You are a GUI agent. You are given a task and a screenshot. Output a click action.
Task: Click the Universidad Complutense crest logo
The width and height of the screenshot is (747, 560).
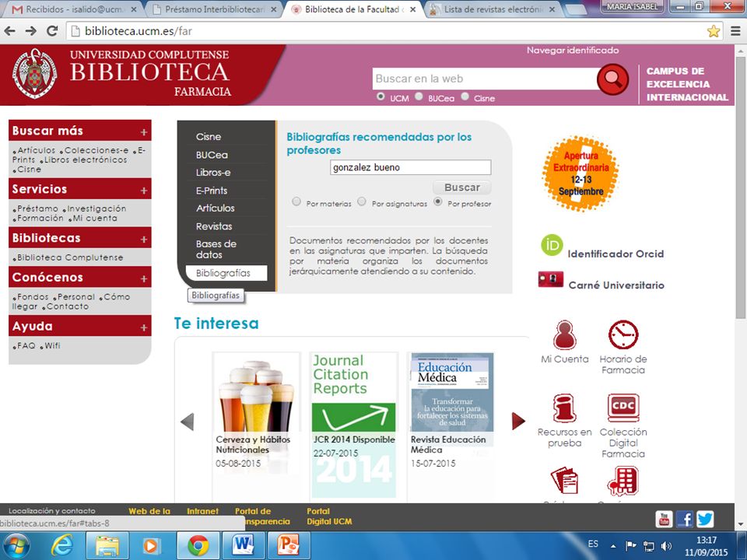click(34, 74)
